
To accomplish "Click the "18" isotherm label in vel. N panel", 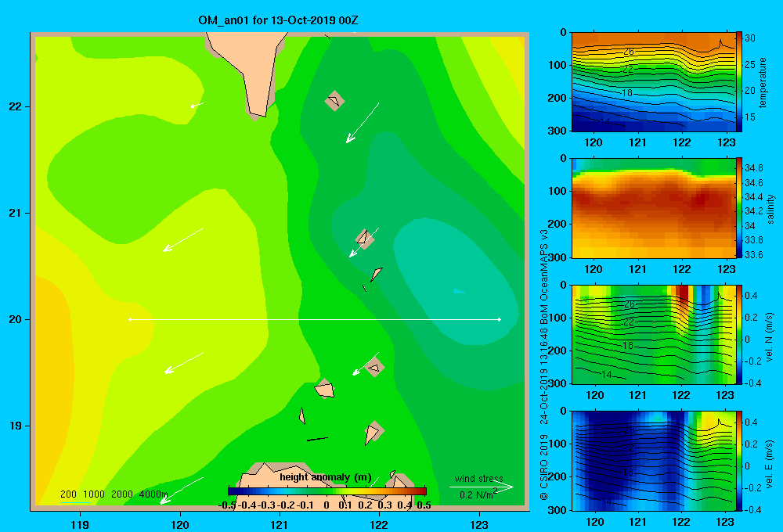I will pyautogui.click(x=629, y=345).
